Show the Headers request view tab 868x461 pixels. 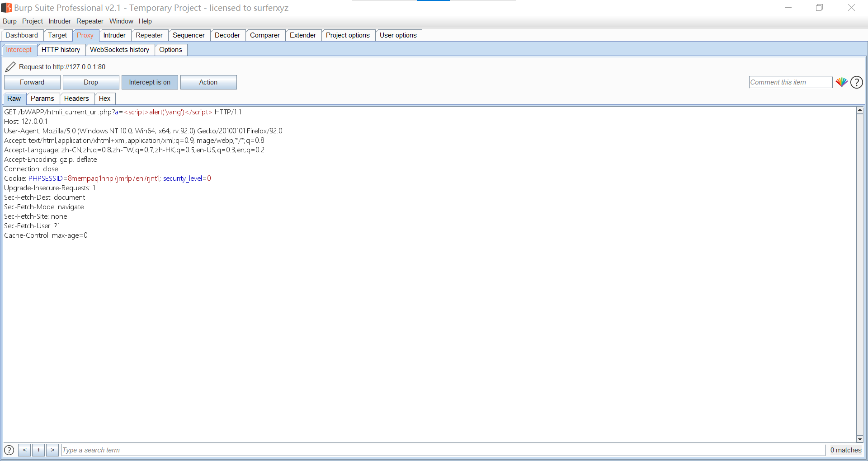(x=76, y=99)
